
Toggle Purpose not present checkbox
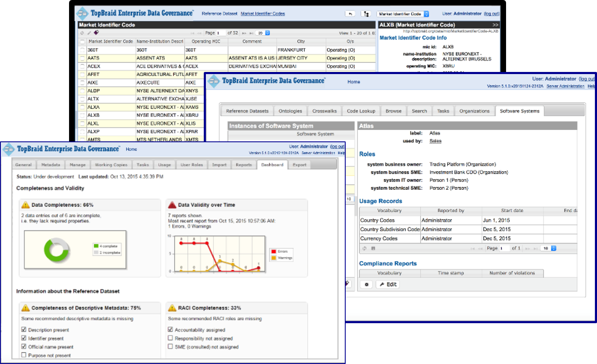pos(24,355)
